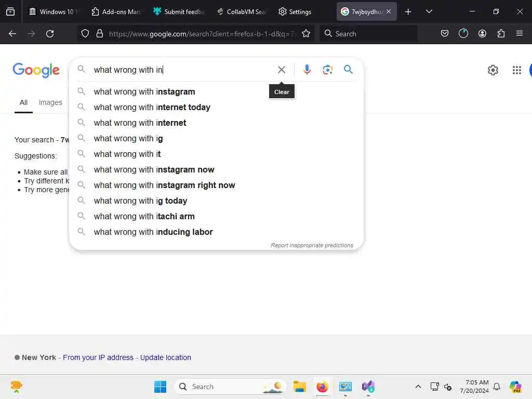Click the network display tray icon
Viewport: 532px width, 399px height.
point(434,387)
